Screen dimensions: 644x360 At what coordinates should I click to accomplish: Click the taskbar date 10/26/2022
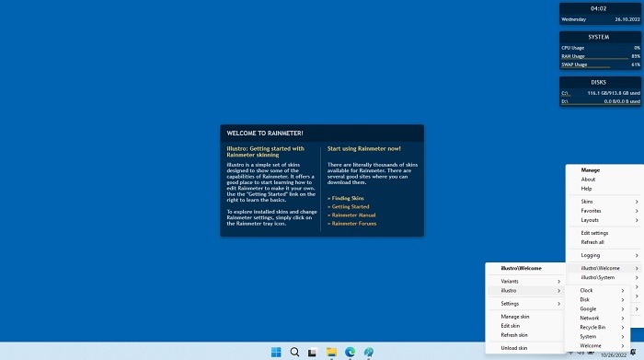(x=614, y=355)
